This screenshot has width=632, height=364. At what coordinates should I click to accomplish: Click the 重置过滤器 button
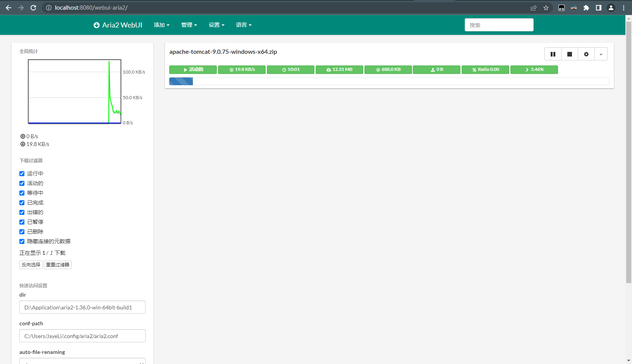[x=58, y=265]
